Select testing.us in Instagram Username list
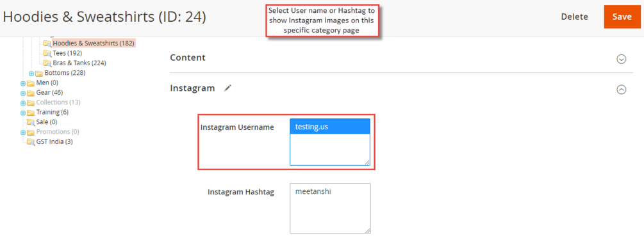 330,127
